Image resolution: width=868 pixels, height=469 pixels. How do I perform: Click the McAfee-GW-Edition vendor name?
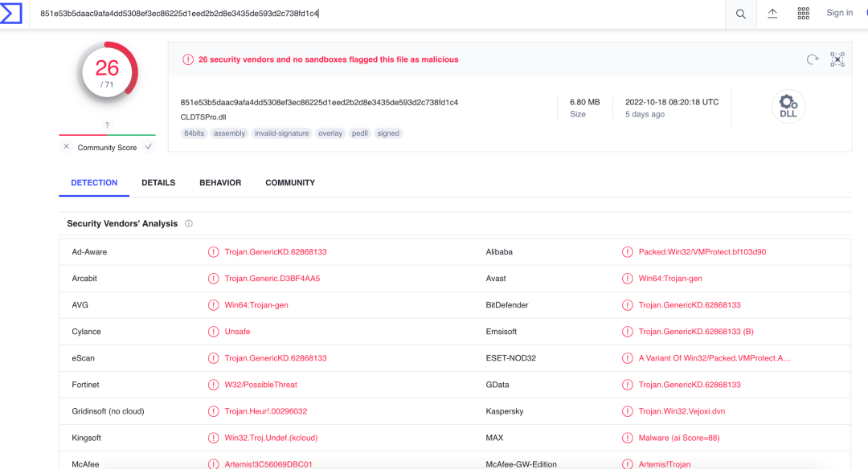coord(521,464)
